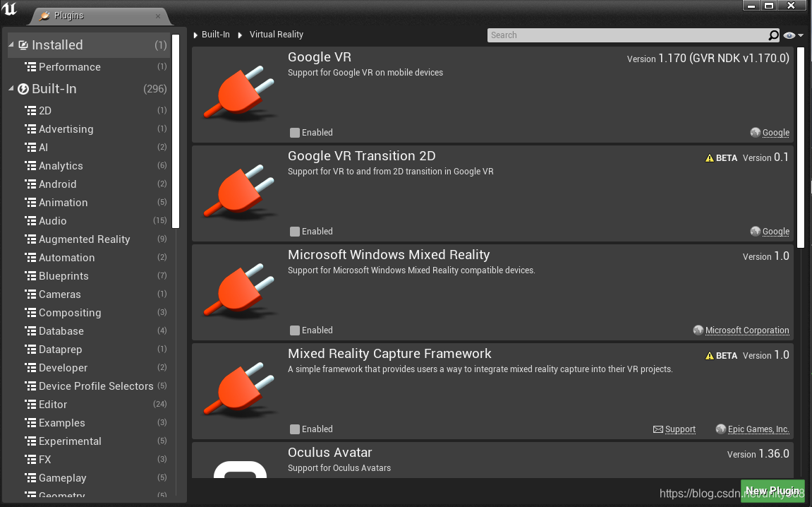Click the Audio category list icon

[30, 221]
